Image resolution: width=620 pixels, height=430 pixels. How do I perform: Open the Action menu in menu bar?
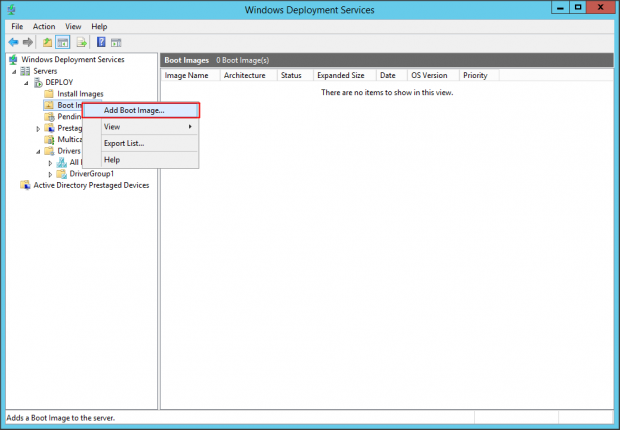[44, 26]
